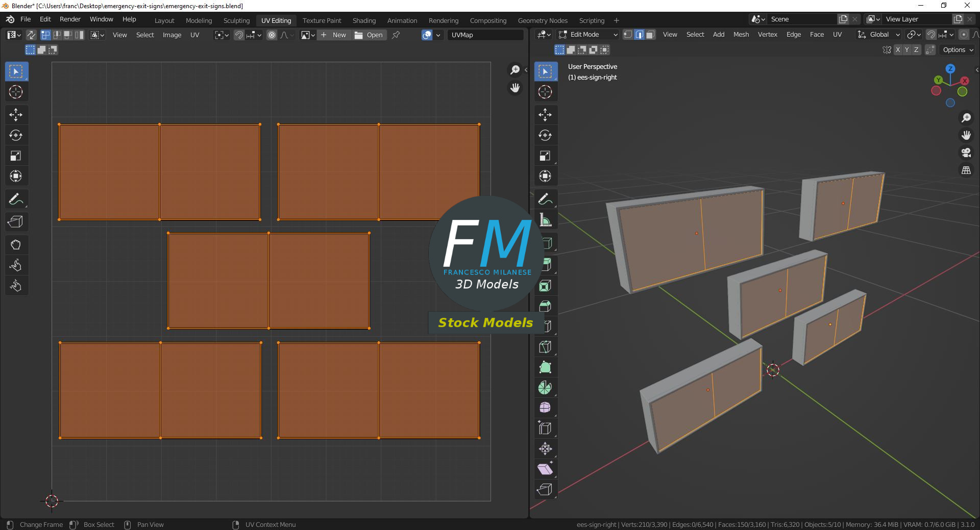Expand the Options dropdown
Screen dimensions: 980x530
pos(958,49)
